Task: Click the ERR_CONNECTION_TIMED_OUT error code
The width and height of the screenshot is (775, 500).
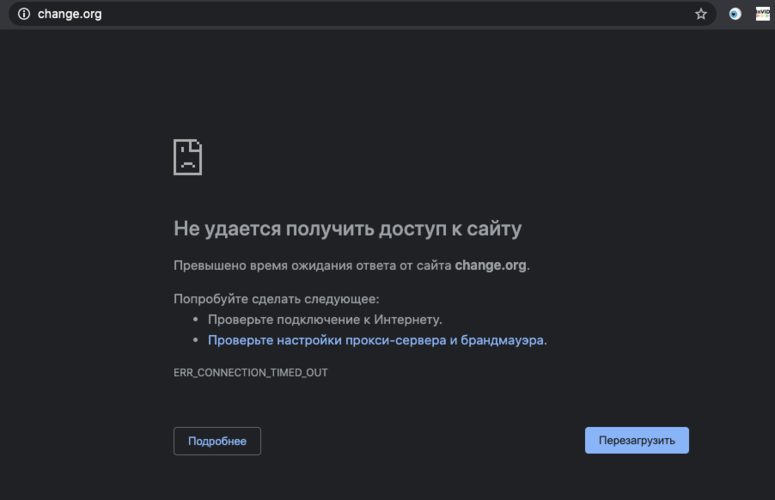Action: [250, 372]
